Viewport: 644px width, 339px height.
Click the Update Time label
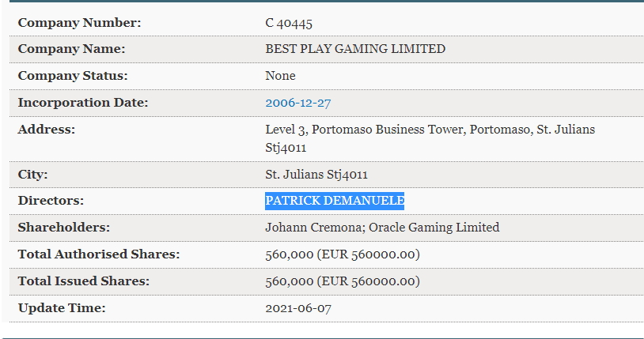click(62, 308)
